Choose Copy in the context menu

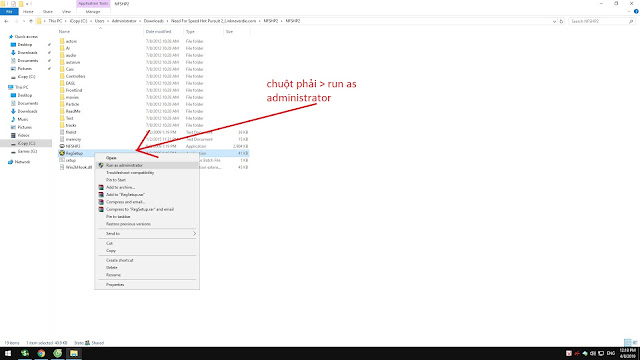click(x=147, y=251)
